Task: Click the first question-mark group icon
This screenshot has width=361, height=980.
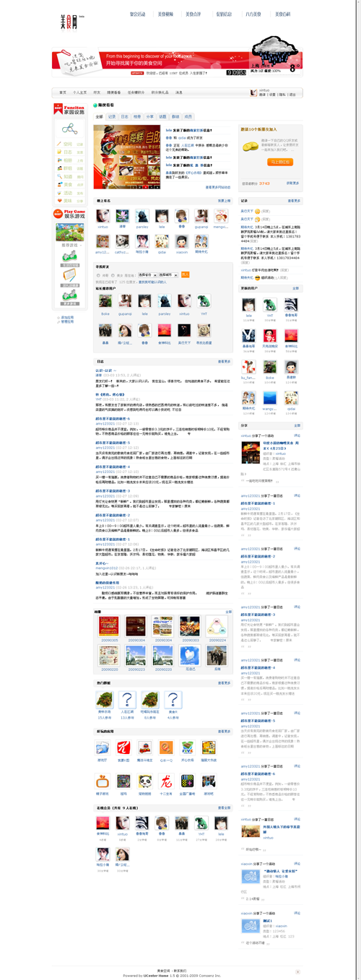Action: coord(127,700)
